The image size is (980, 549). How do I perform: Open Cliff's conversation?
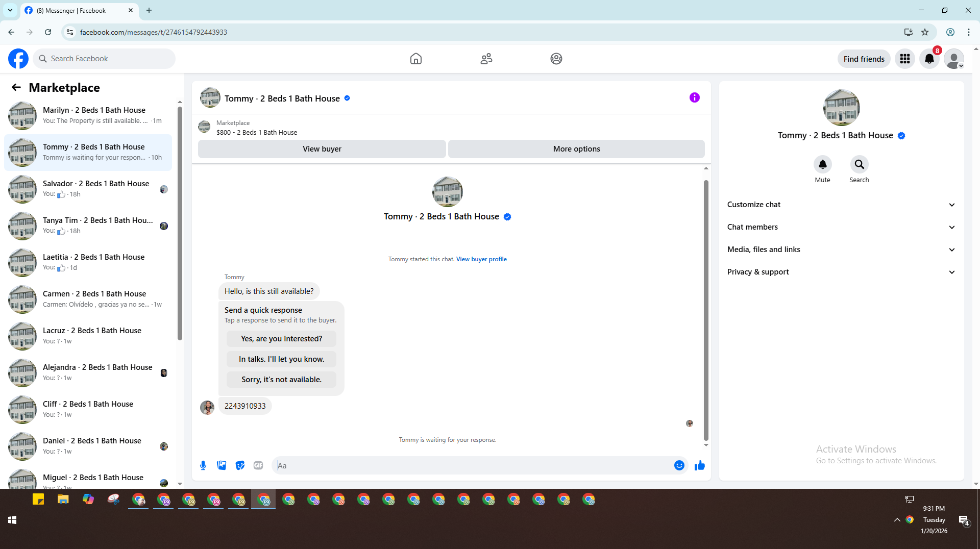(88, 410)
